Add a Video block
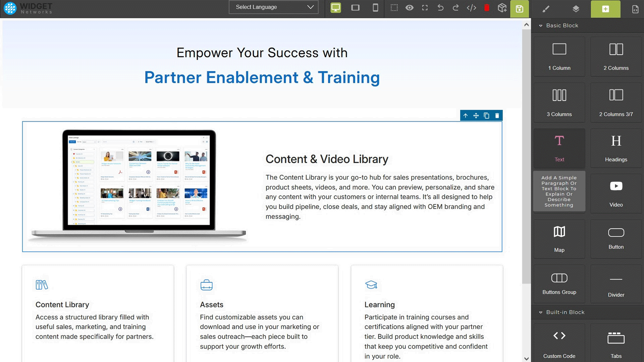Screen dimensions: 644x362 click(x=616, y=193)
